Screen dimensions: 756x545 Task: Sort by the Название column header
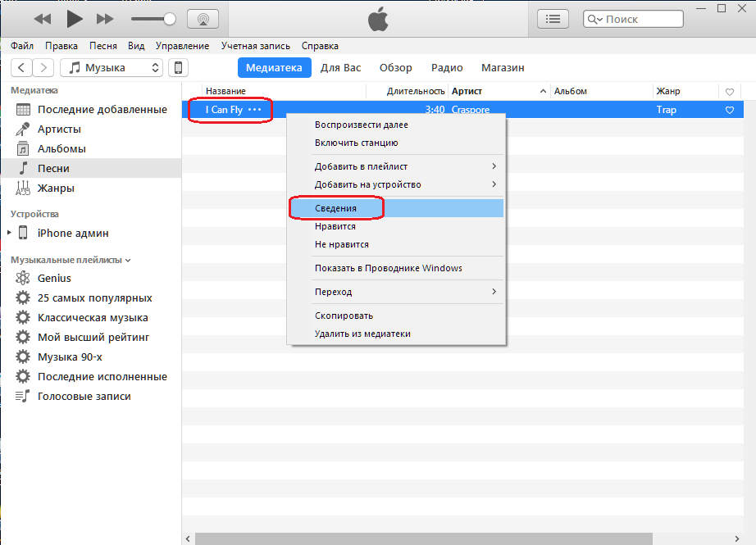[284, 91]
